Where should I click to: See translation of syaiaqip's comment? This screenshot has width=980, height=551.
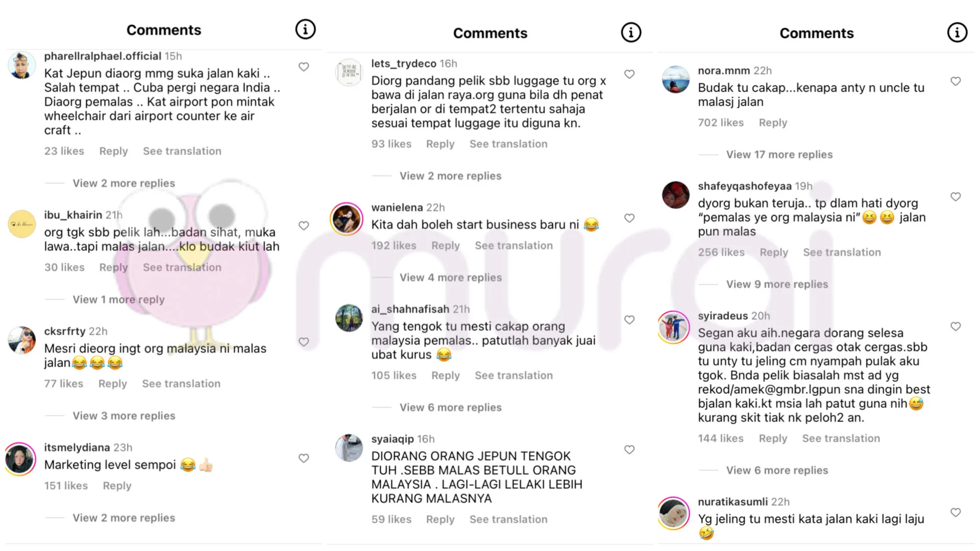(x=508, y=519)
